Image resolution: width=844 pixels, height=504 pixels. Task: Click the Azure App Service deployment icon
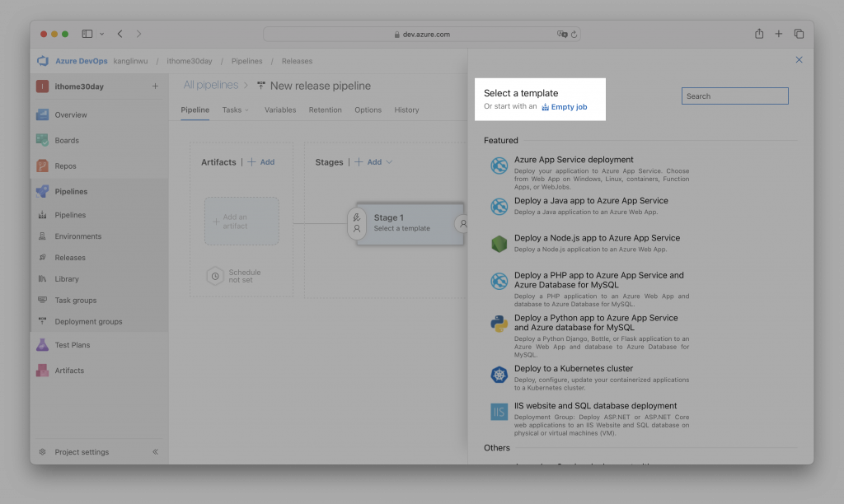point(499,166)
